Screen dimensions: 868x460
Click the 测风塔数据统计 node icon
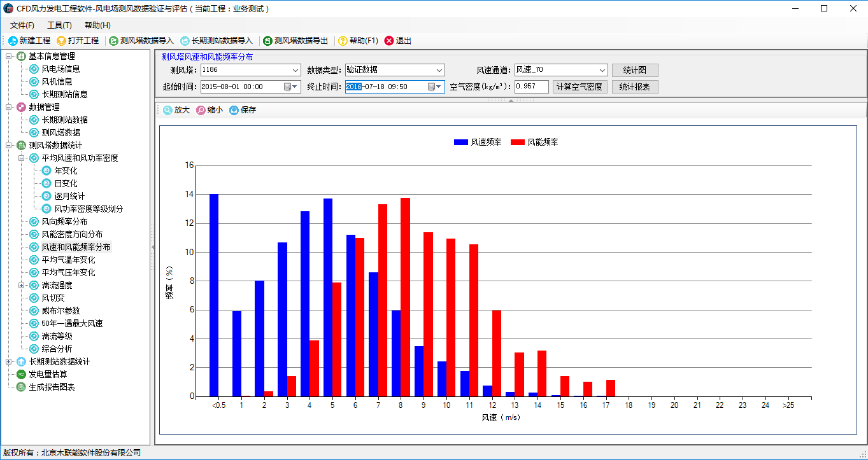click(21, 145)
